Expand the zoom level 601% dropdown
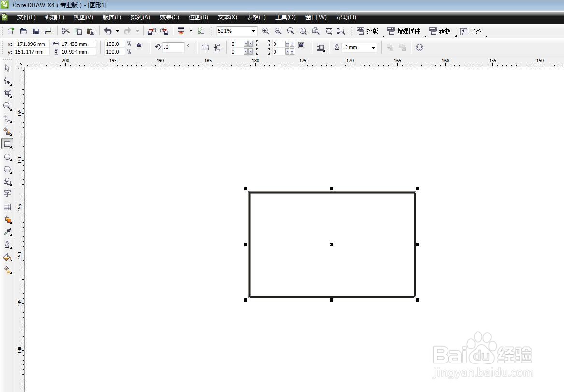The image size is (564, 392). click(x=253, y=31)
